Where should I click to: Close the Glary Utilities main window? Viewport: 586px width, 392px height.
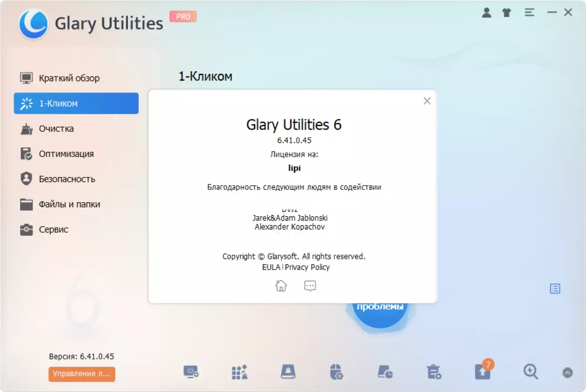568,13
